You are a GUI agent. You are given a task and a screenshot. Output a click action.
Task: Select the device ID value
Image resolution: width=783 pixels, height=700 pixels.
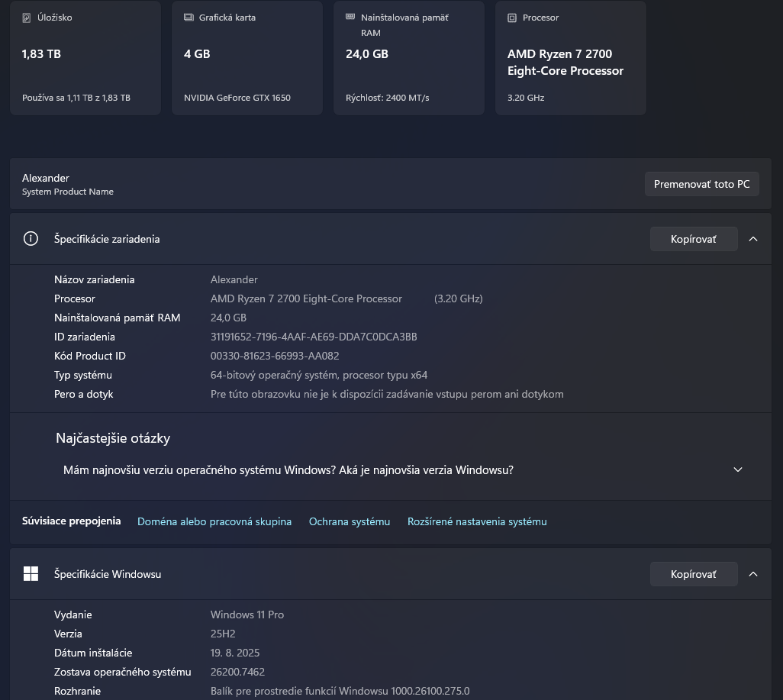(313, 337)
